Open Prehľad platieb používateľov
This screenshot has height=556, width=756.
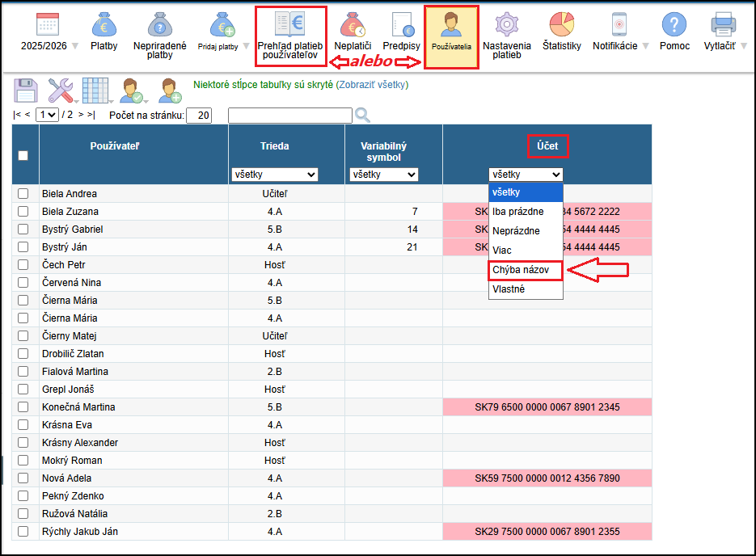pos(290,36)
